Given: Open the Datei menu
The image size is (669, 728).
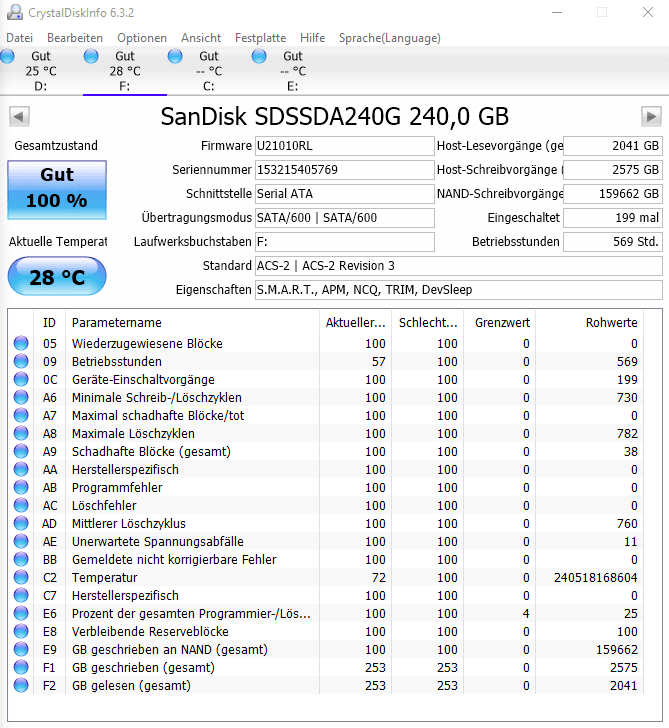Looking at the screenshot, I should coord(19,38).
